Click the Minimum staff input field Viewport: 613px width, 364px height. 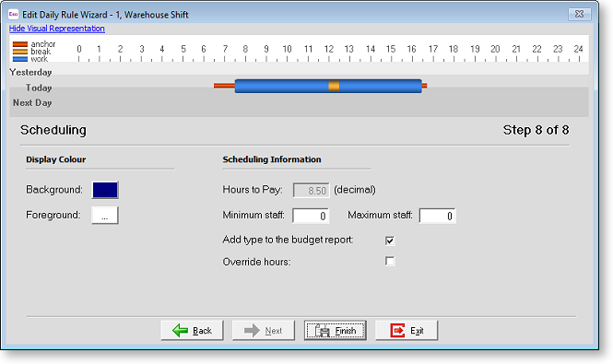click(311, 216)
